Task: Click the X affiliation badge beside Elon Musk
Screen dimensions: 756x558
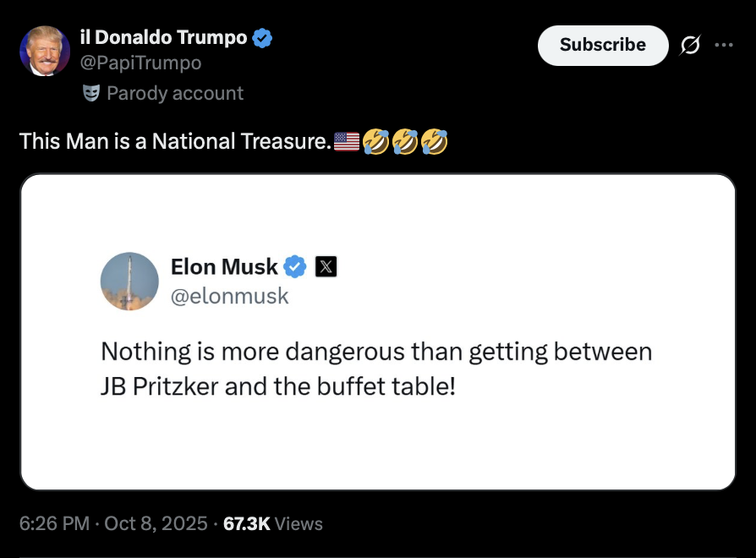Action: click(x=326, y=267)
